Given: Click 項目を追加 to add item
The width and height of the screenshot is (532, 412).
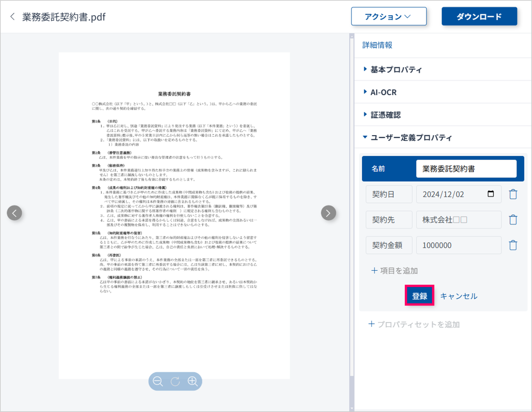Looking at the screenshot, I should (395, 271).
